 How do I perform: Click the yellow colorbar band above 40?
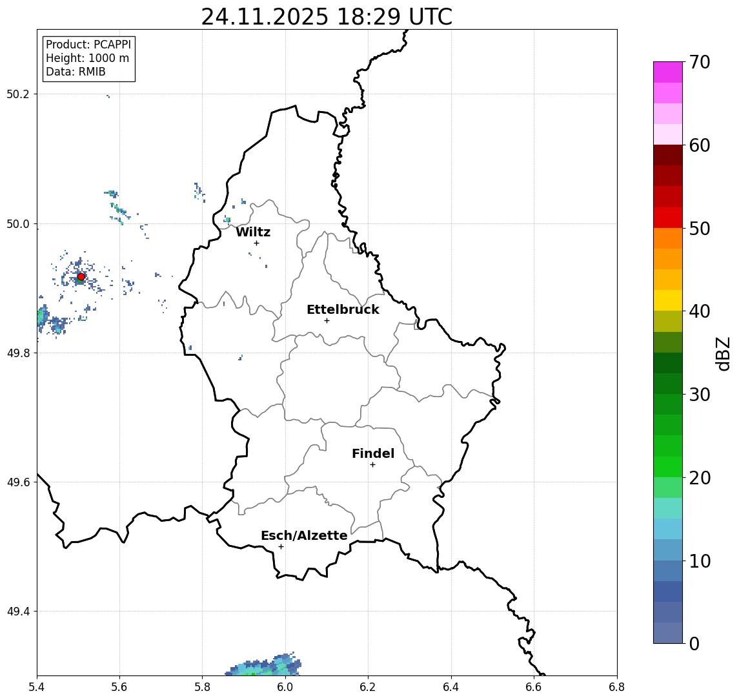pyautogui.click(x=668, y=300)
